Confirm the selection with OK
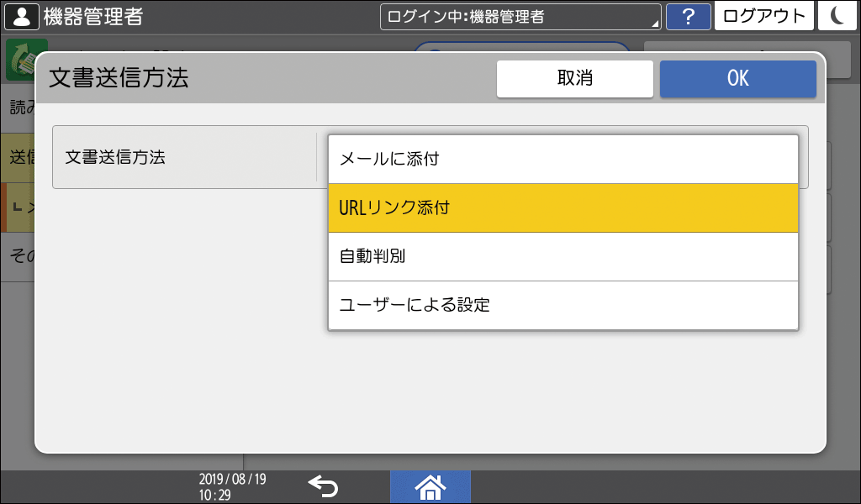This screenshot has width=861, height=504. pyautogui.click(x=737, y=79)
